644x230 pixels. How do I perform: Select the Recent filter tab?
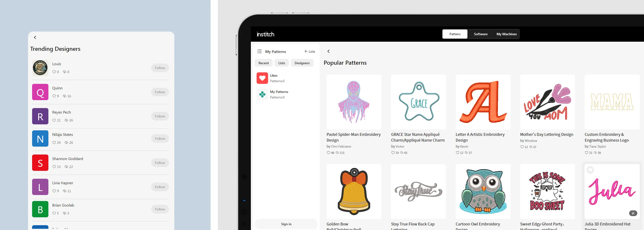coord(264,63)
